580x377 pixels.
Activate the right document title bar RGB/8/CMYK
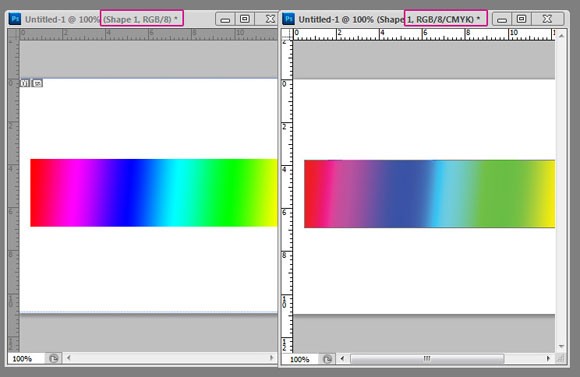[446, 18]
